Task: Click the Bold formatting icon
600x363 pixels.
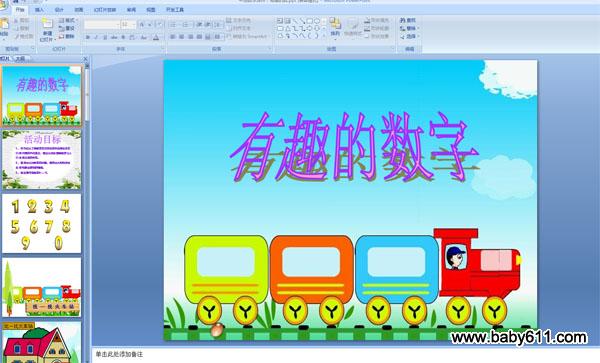Action: [x=88, y=37]
